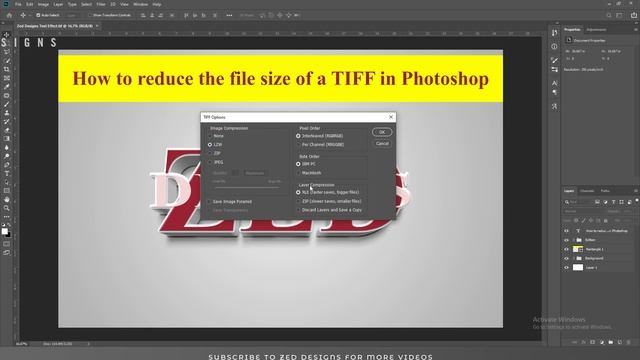Open the status bar info arrow
The width and height of the screenshot is (640, 360).
[89, 344]
